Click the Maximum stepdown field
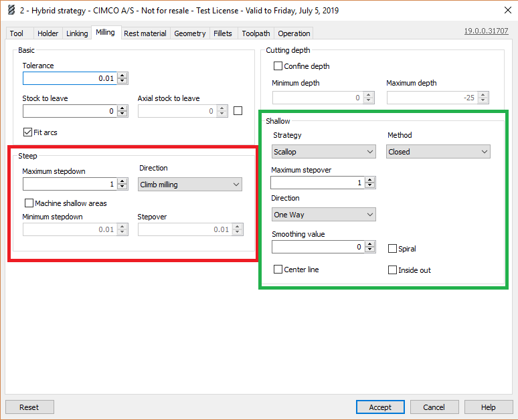Screen dimensions: 518x420 point(70,184)
